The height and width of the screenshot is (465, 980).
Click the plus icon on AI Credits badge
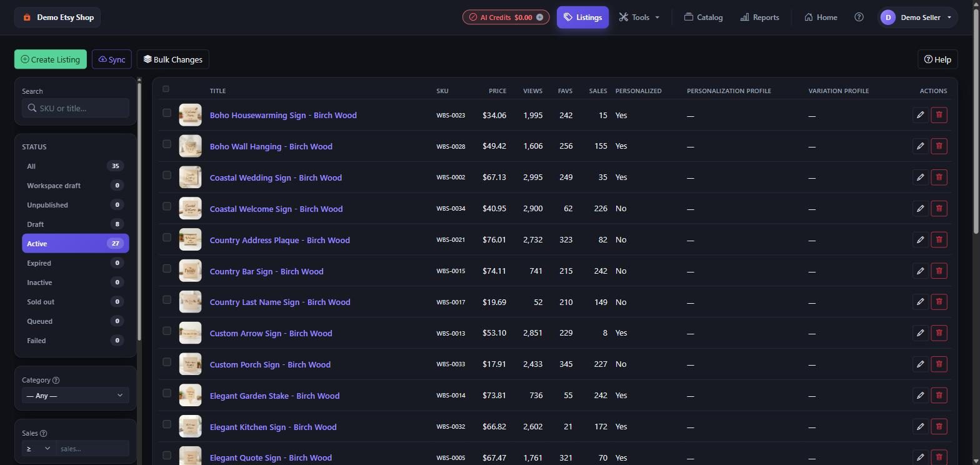pyautogui.click(x=539, y=17)
